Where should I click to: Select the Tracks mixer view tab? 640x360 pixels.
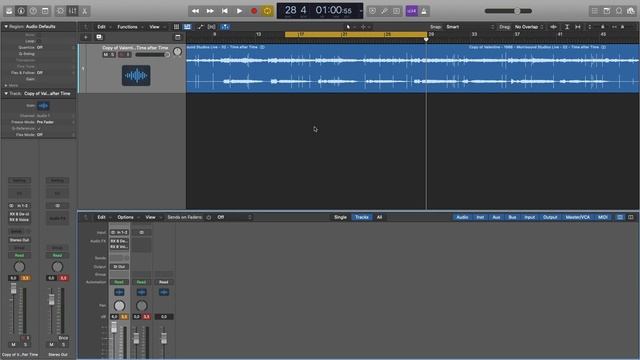(x=362, y=217)
